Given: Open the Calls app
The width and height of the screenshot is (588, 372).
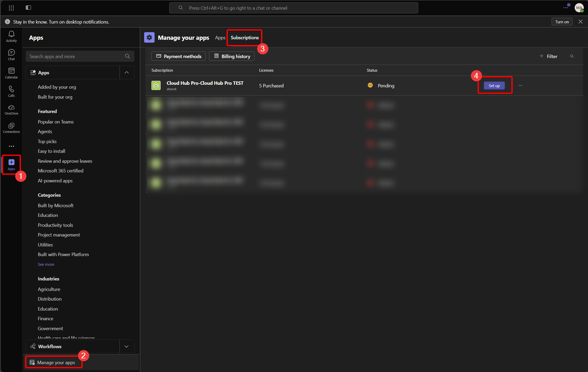Looking at the screenshot, I should 11,92.
